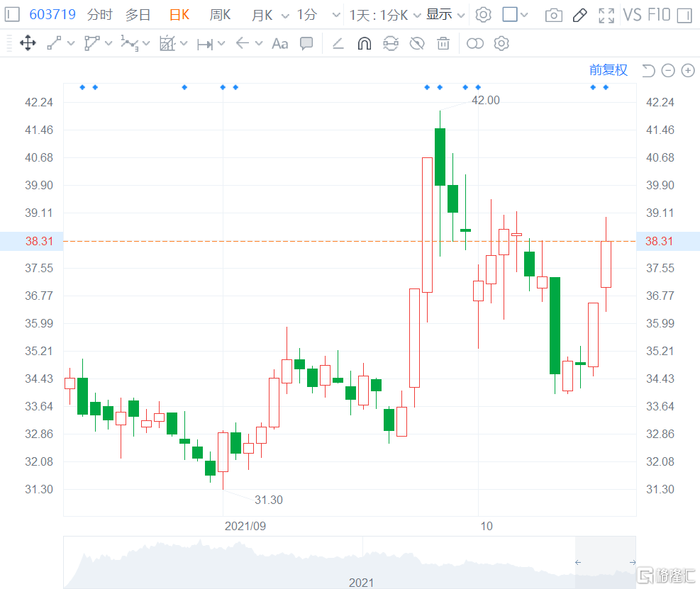Select the Aa text annotation tool

[x=280, y=44]
